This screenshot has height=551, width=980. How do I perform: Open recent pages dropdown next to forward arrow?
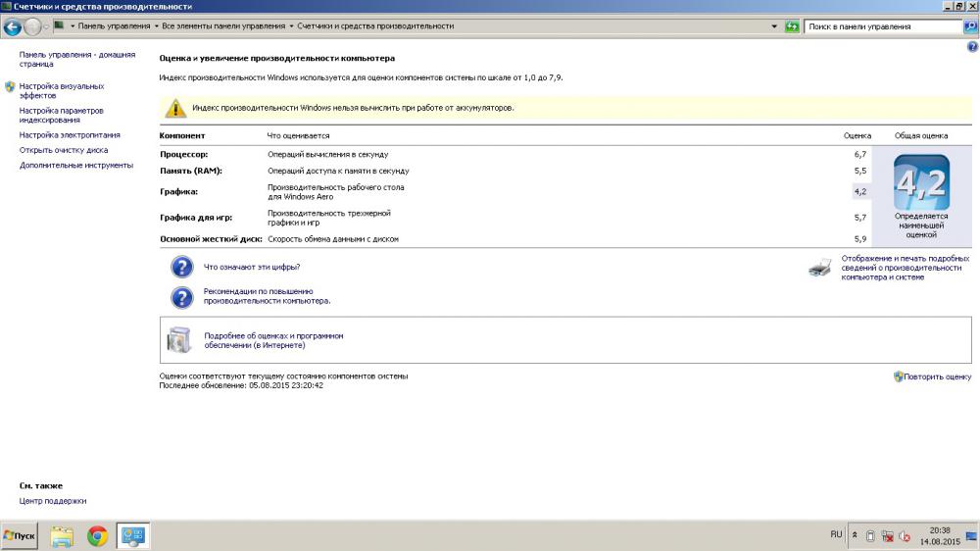pyautogui.click(x=46, y=26)
